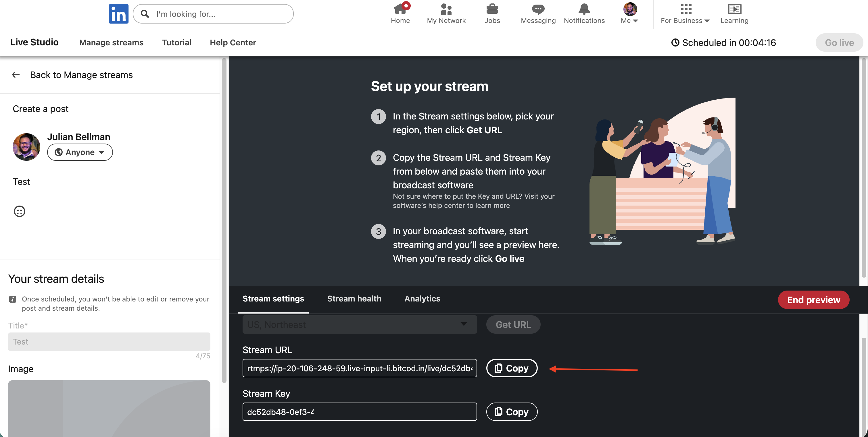The height and width of the screenshot is (437, 868).
Task: Click Live Studio heading
Action: point(34,42)
